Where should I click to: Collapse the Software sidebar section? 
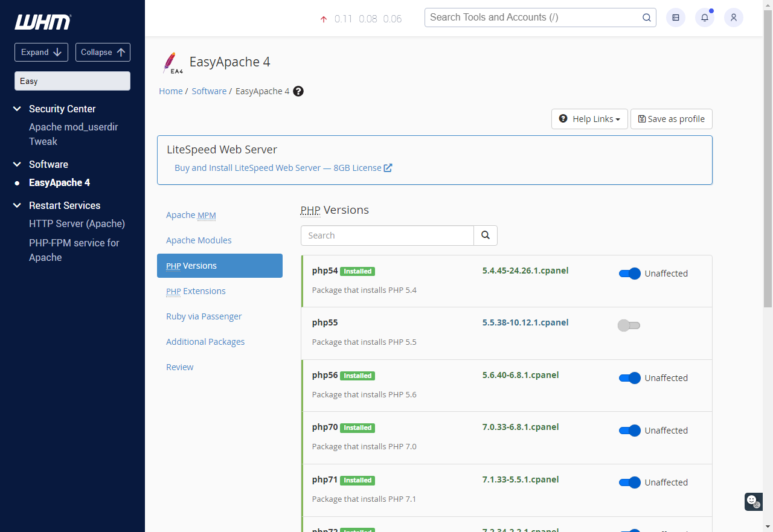coord(17,164)
